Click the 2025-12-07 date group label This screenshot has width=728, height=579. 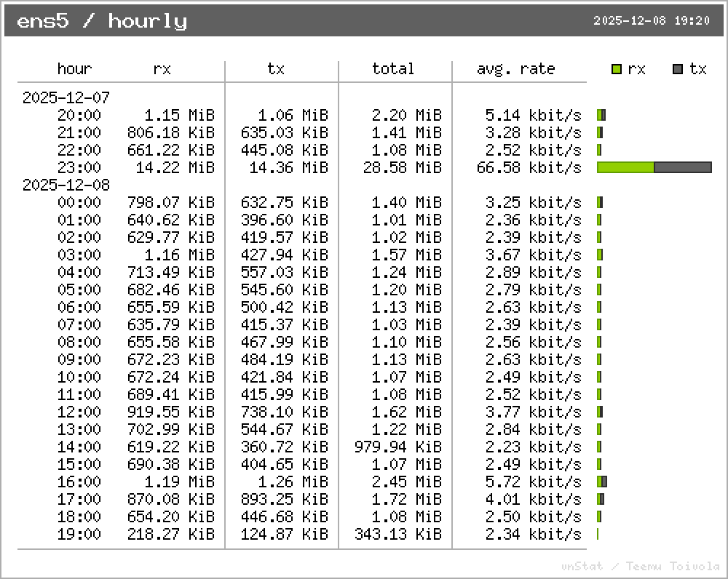pos(66,98)
